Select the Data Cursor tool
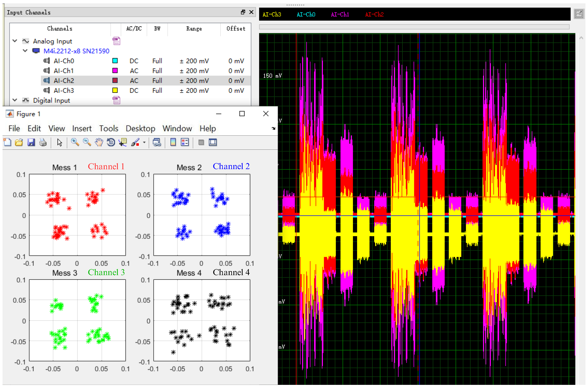This screenshot has width=588, height=387. (123, 143)
